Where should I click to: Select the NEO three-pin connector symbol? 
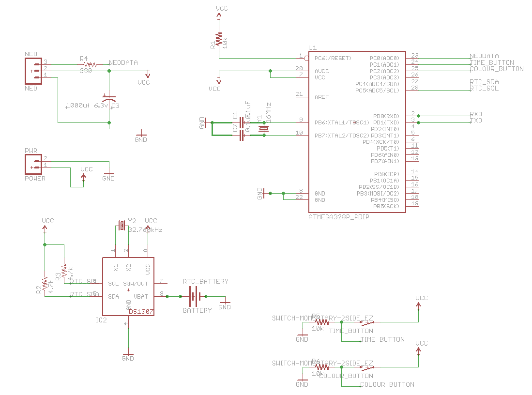point(33,71)
